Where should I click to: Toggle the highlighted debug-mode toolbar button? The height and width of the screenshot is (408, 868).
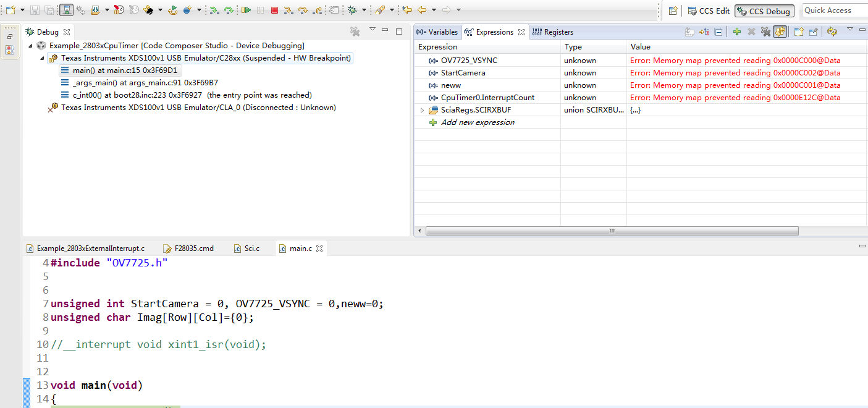pos(67,10)
